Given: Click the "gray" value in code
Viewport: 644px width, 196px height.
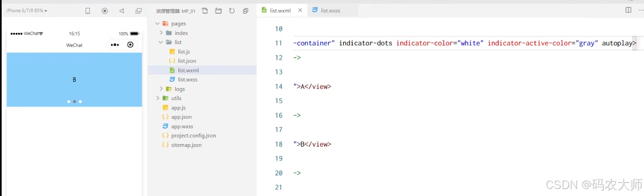Looking at the screenshot, I should pos(587,43).
